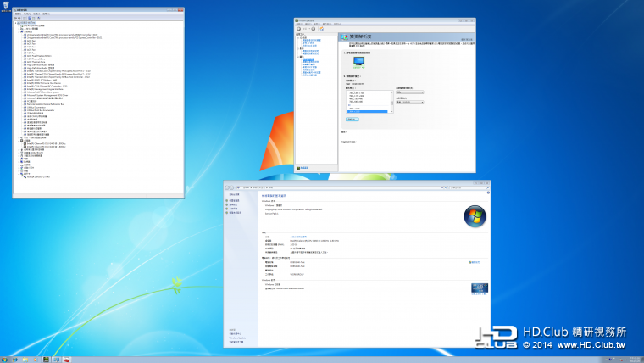Screen dimensions: 644x363
Task: Click the 自訂 button below resolution list
Action: [x=353, y=120]
